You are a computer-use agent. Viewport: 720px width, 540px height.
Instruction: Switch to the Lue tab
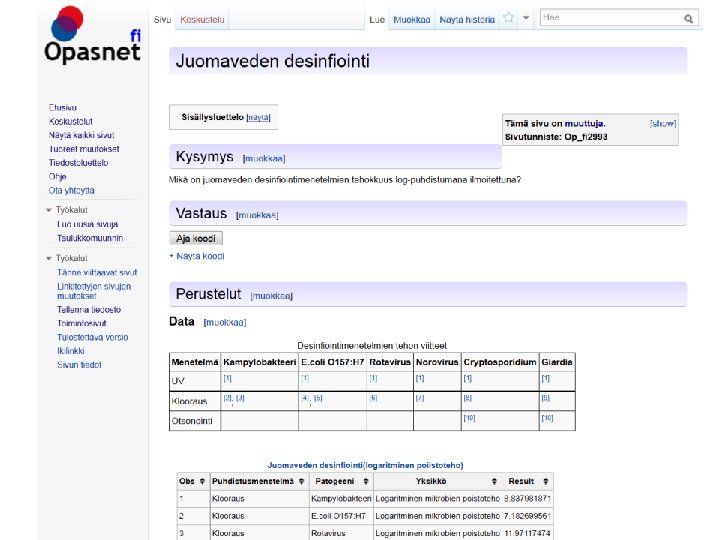[377, 20]
